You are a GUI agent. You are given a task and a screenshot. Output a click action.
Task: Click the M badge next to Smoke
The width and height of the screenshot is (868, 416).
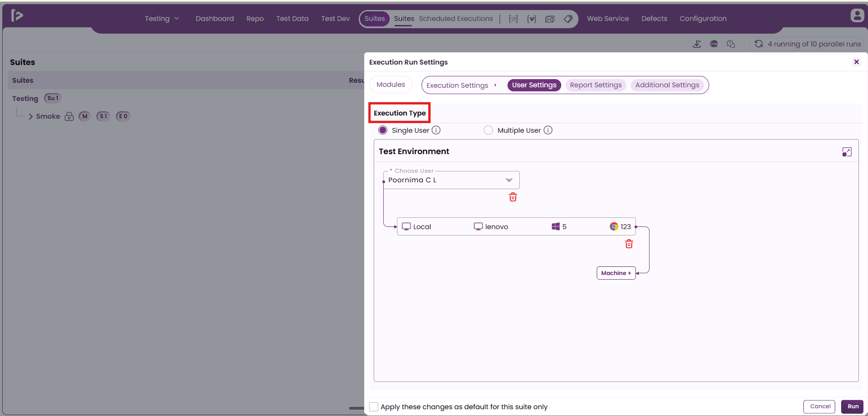tap(85, 116)
